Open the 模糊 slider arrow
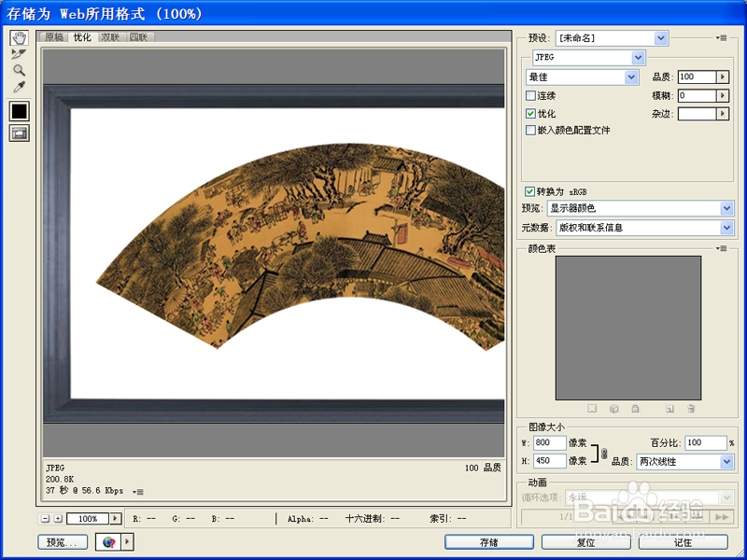The width and height of the screenshot is (747, 560). click(x=723, y=96)
